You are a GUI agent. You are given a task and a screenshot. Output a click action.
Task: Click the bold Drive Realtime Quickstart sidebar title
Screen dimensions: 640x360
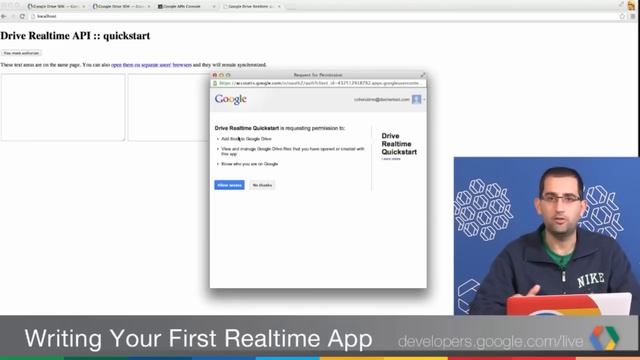399,144
